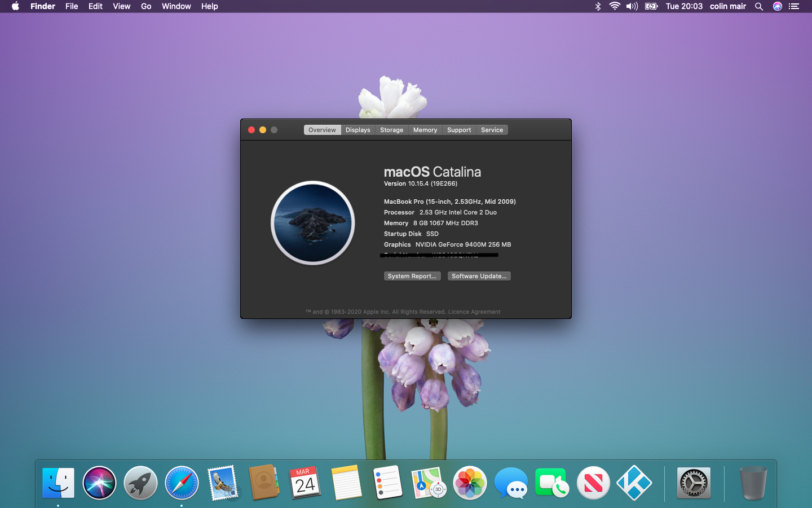812x508 pixels.
Task: Click the Tue 20:03 clock
Action: 684,6
